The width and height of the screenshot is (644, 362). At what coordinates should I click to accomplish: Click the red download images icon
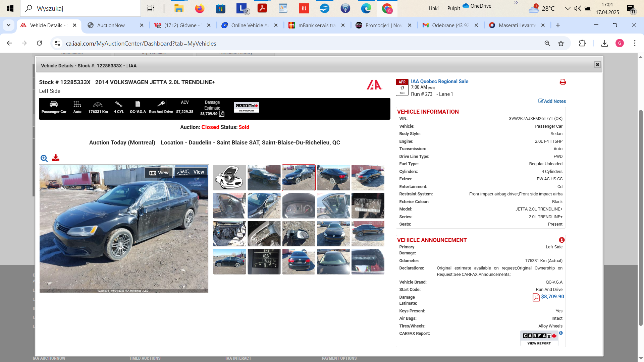point(56,158)
